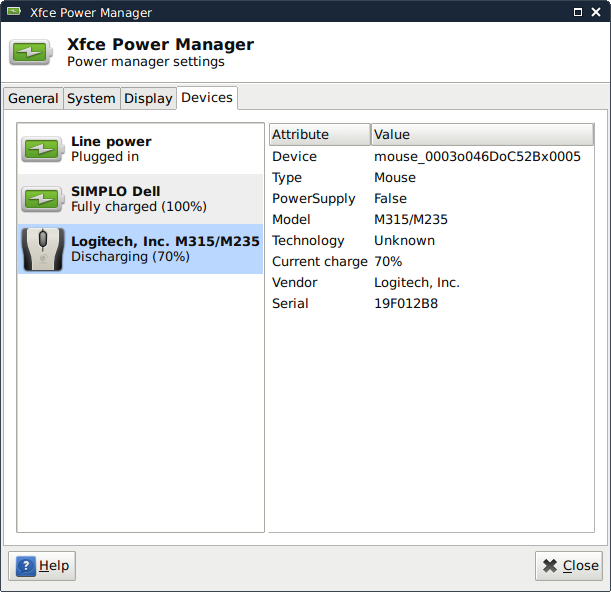Click the 'Plugged in' status text
The height and width of the screenshot is (592, 611).
point(105,157)
